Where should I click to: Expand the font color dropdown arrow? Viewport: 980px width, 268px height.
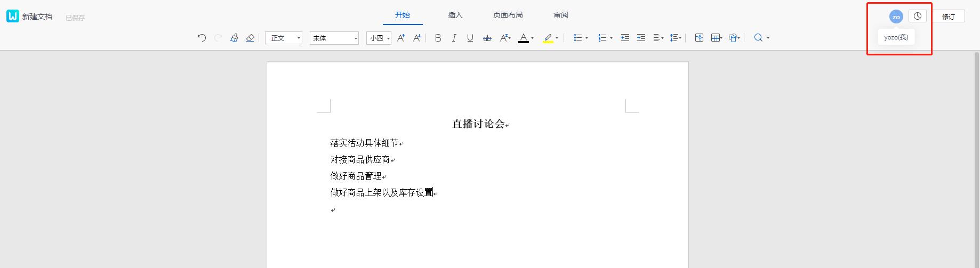(x=532, y=38)
